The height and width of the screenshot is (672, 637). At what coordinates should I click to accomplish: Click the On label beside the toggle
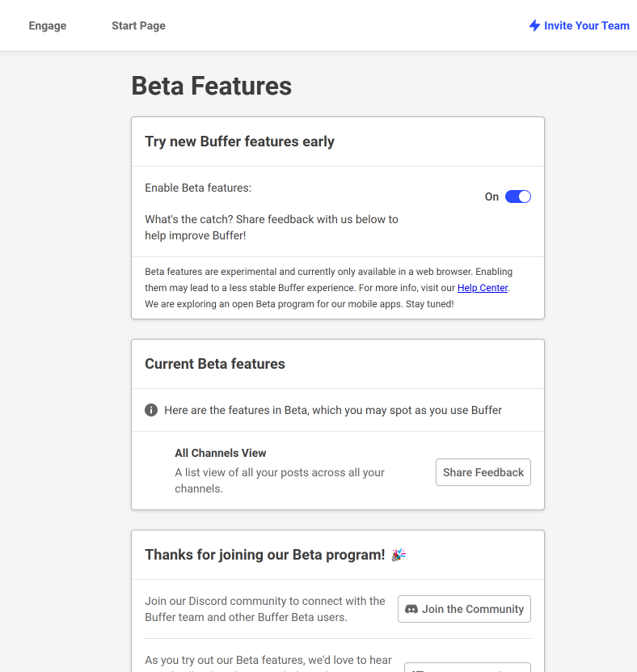pyautogui.click(x=491, y=197)
